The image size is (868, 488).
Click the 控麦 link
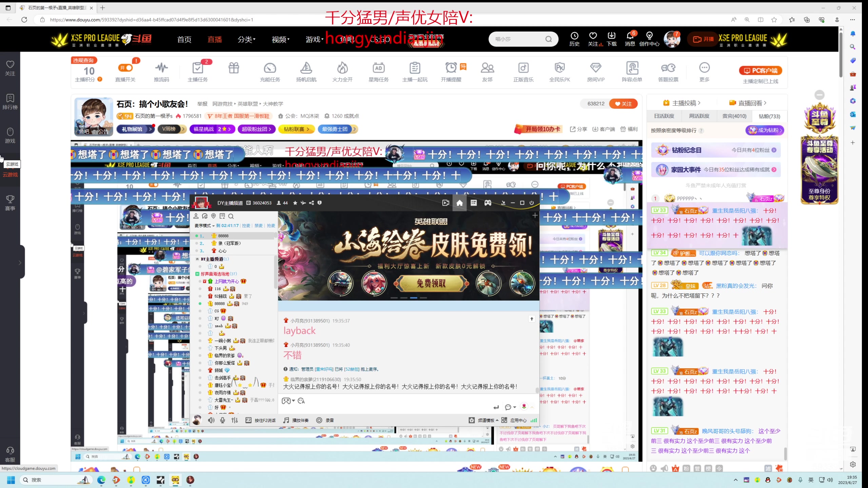[246, 226]
